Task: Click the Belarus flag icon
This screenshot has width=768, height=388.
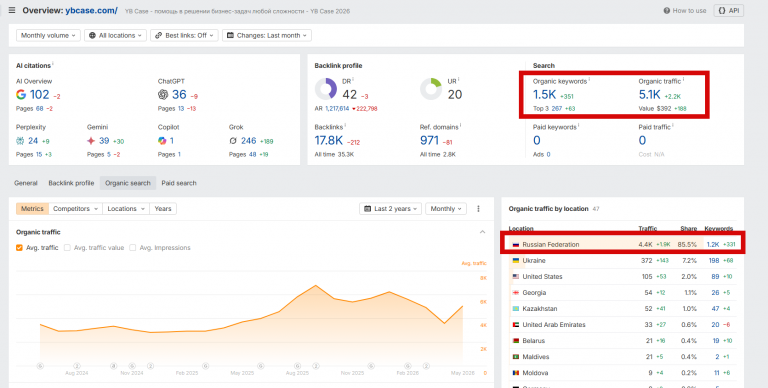Action: coord(515,341)
